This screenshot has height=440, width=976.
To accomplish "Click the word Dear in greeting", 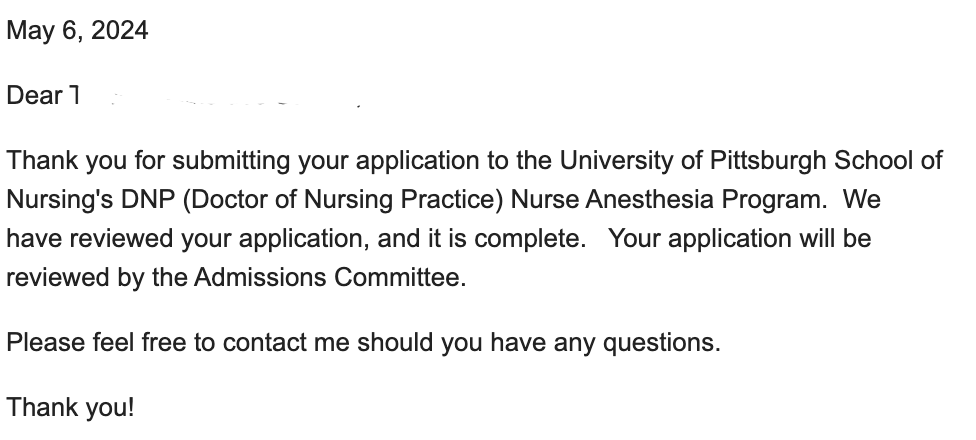I will tap(35, 96).
